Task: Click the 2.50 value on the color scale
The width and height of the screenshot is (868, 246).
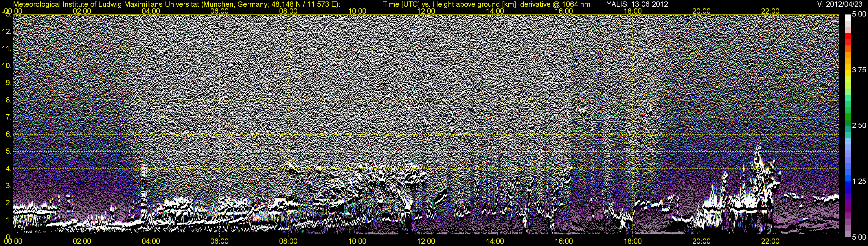Action: click(859, 126)
